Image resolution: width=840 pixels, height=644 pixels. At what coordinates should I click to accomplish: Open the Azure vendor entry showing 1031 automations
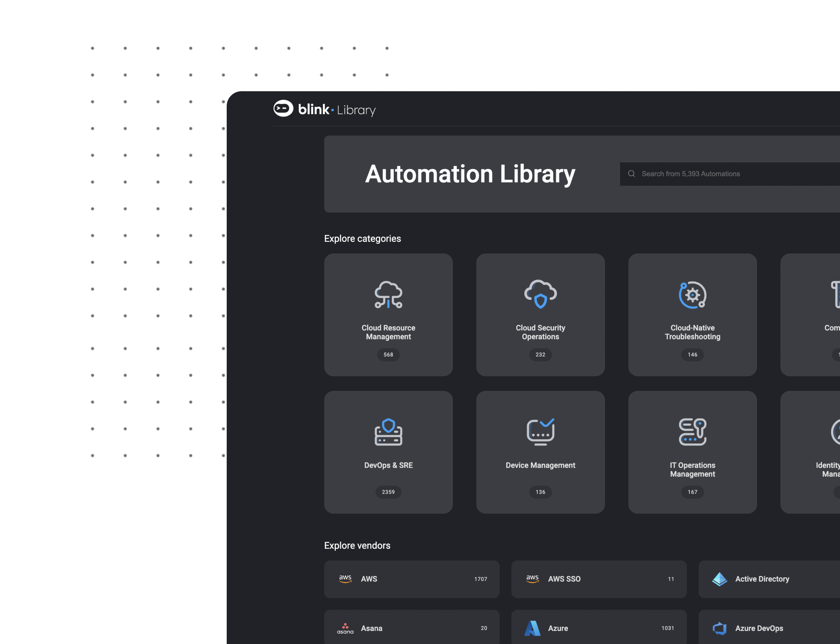point(598,628)
